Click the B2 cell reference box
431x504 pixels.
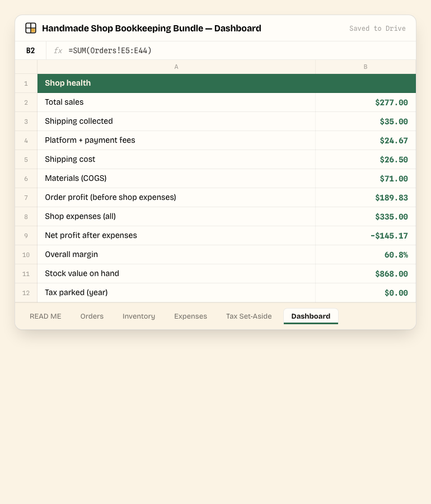[31, 50]
